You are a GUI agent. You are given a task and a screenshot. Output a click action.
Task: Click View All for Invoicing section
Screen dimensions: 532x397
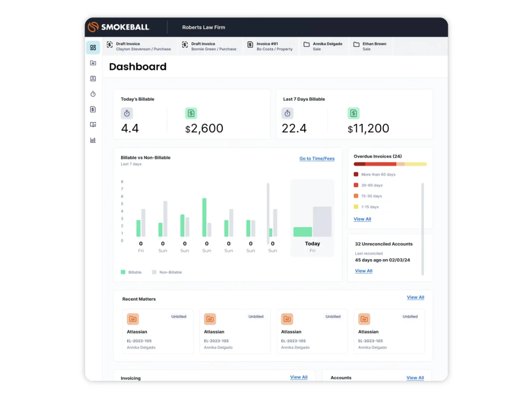click(x=299, y=377)
